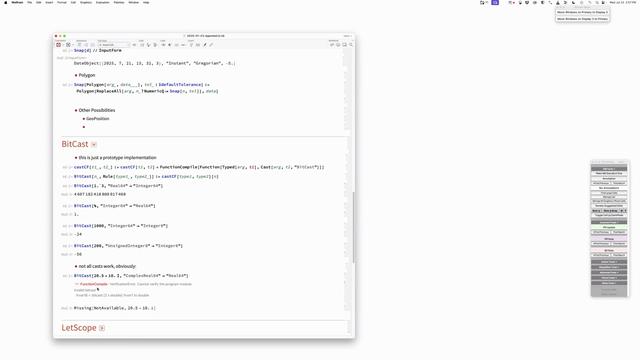
Task: Open the Evaluation menu
Action: pyautogui.click(x=102, y=2)
